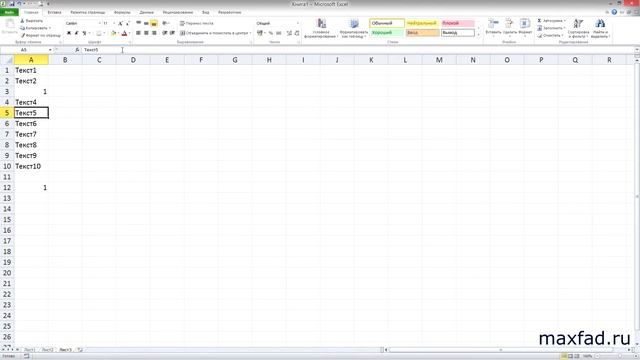Open the font color dropdown arrow
The width and height of the screenshot is (640, 360).
click(129, 33)
